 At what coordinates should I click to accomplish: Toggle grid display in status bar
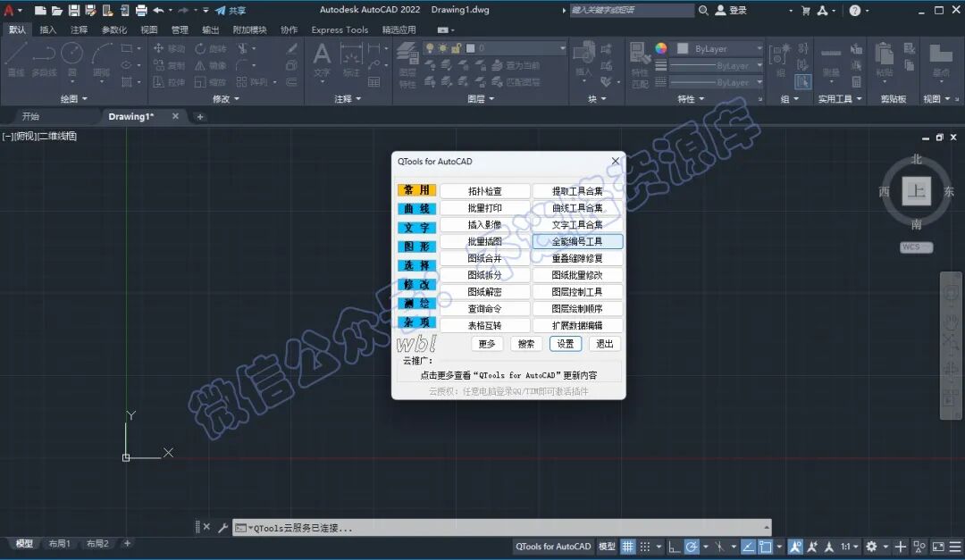tap(628, 547)
